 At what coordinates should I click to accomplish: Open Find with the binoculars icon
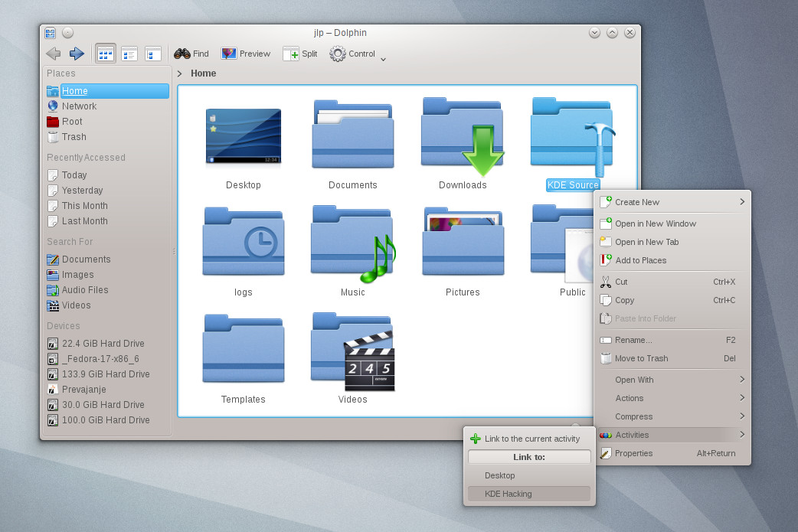[x=191, y=54]
